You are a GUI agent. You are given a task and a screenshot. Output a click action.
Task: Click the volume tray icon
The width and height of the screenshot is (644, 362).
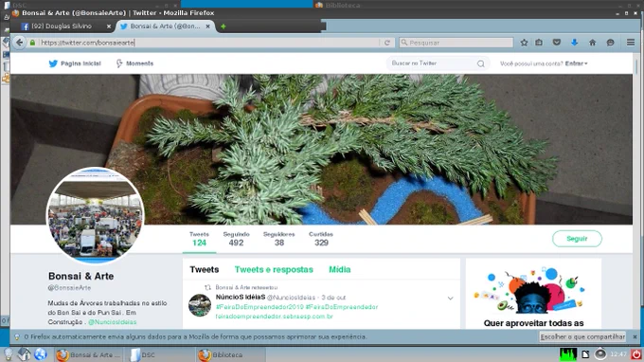point(600,354)
